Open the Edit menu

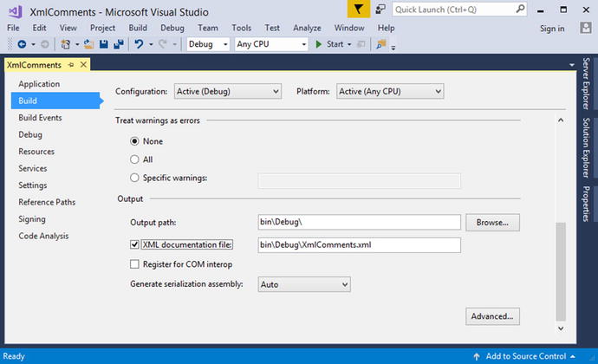[x=39, y=28]
